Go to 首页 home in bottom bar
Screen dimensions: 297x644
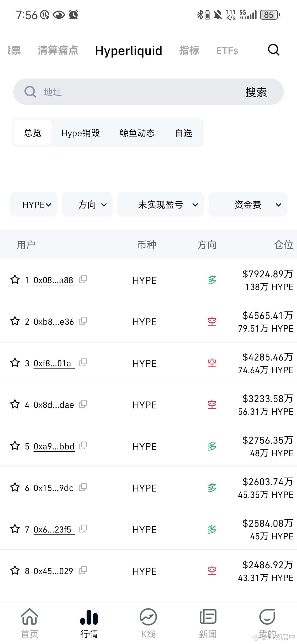[x=30, y=623]
